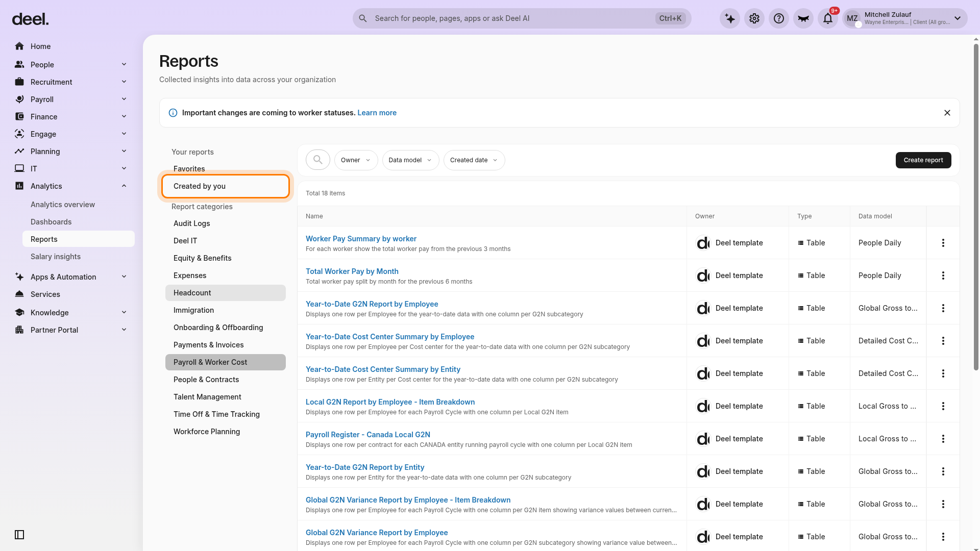This screenshot has width=980, height=551.
Task: Open the Created date filter dropdown
Action: tap(474, 160)
